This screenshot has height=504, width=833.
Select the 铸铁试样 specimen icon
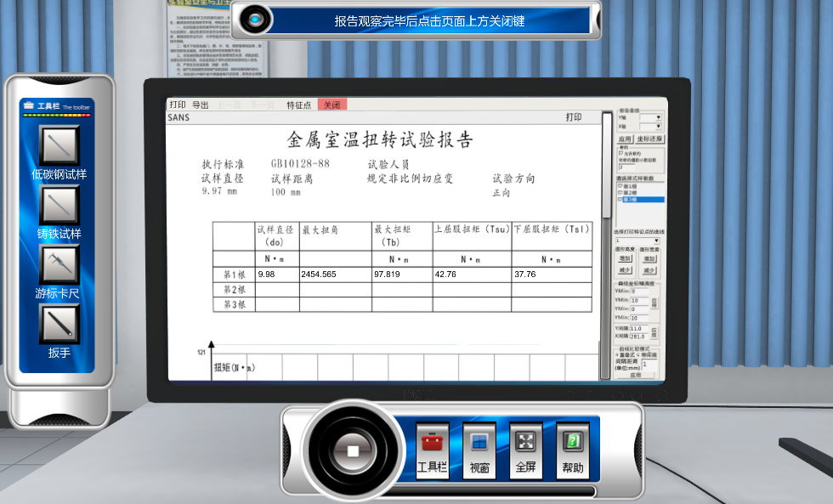click(59, 205)
